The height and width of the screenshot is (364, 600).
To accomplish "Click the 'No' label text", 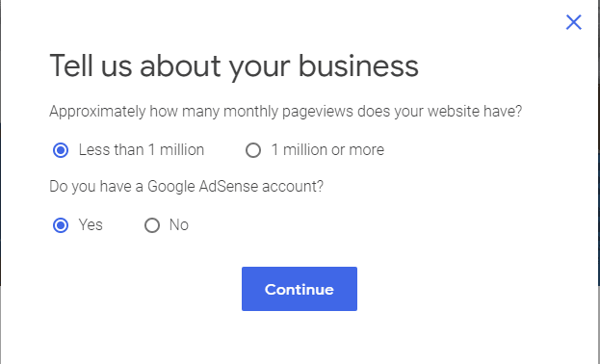I will point(179,224).
